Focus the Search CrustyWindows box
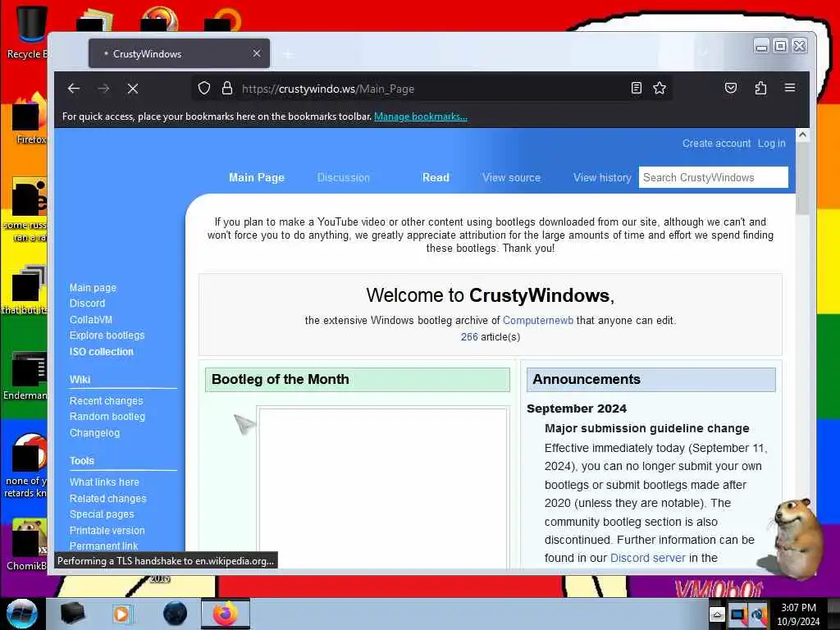 point(713,177)
